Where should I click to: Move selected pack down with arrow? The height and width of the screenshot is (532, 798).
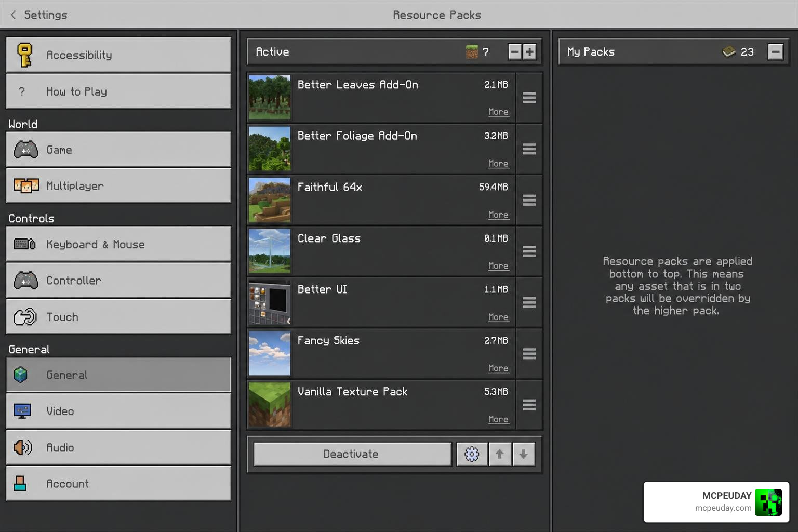524,454
